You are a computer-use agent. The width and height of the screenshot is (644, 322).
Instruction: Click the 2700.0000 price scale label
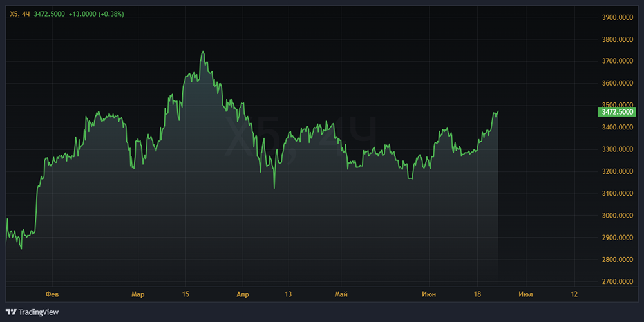[617, 282]
